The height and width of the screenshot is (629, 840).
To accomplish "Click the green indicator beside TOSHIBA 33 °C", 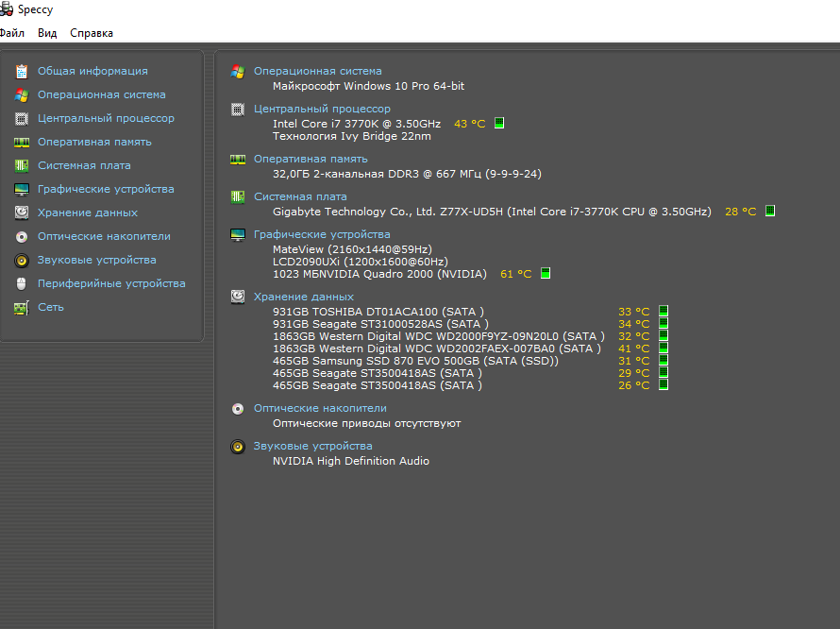I will pos(664,311).
